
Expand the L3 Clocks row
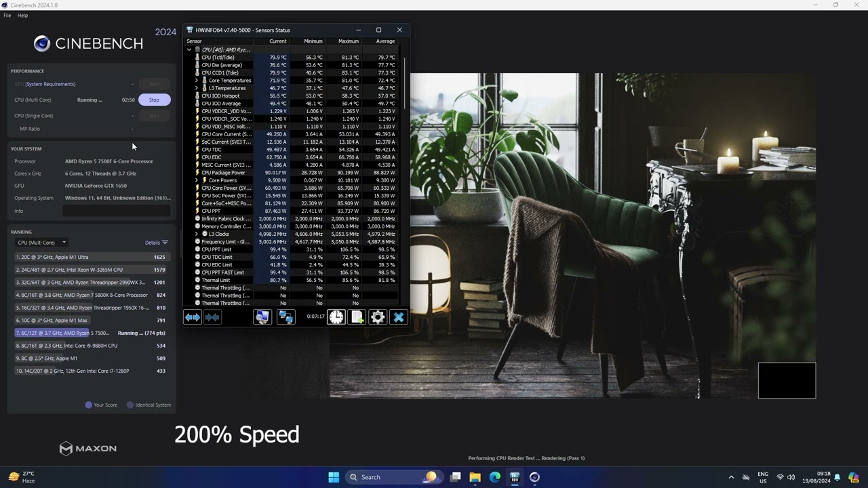tap(197, 234)
